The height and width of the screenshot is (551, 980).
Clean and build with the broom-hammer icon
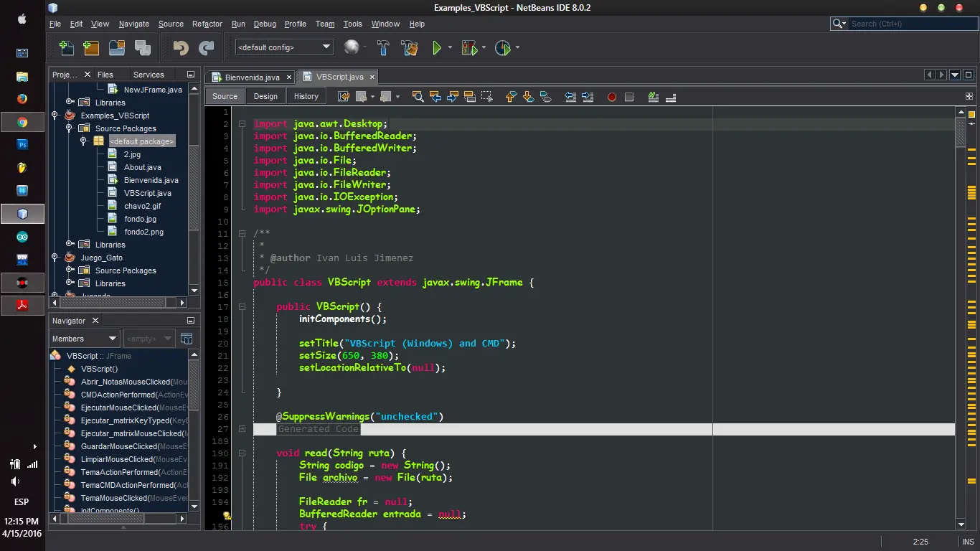(x=410, y=48)
